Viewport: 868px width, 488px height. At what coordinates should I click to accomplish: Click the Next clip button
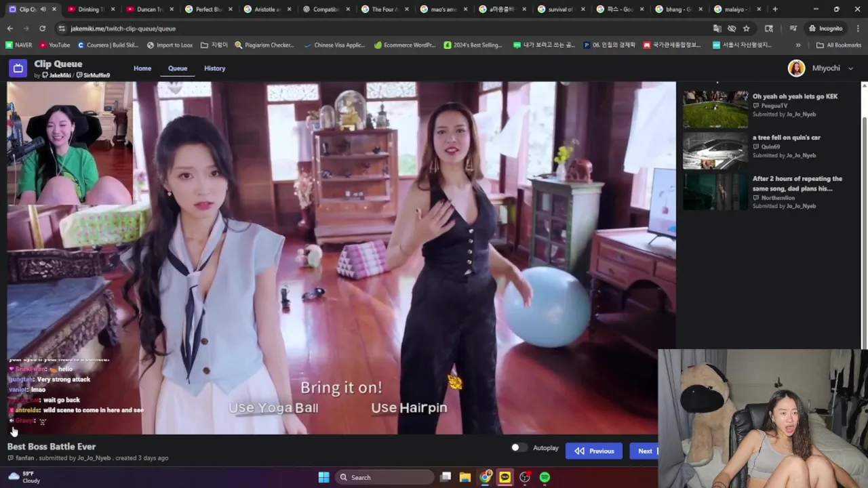(644, 451)
